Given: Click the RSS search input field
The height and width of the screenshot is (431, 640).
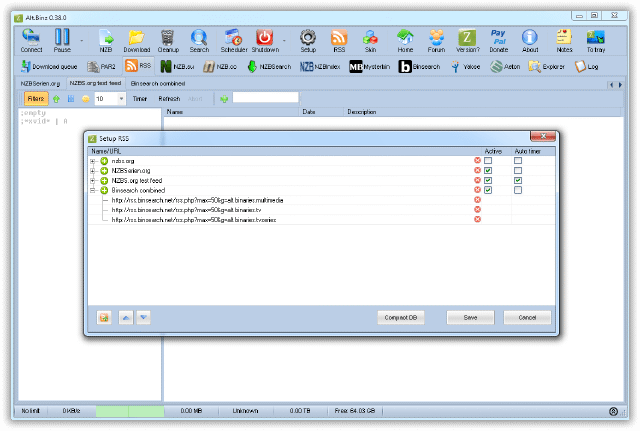Looking at the screenshot, I should click(x=266, y=98).
